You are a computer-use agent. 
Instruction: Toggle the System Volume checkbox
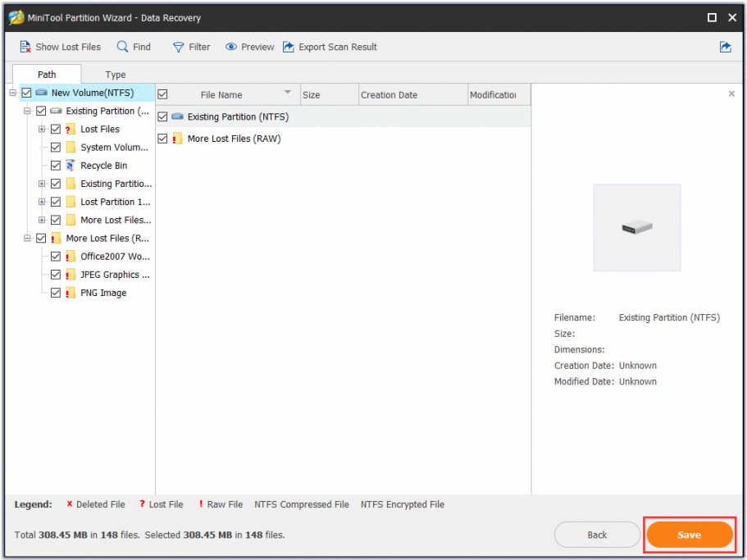[x=56, y=147]
